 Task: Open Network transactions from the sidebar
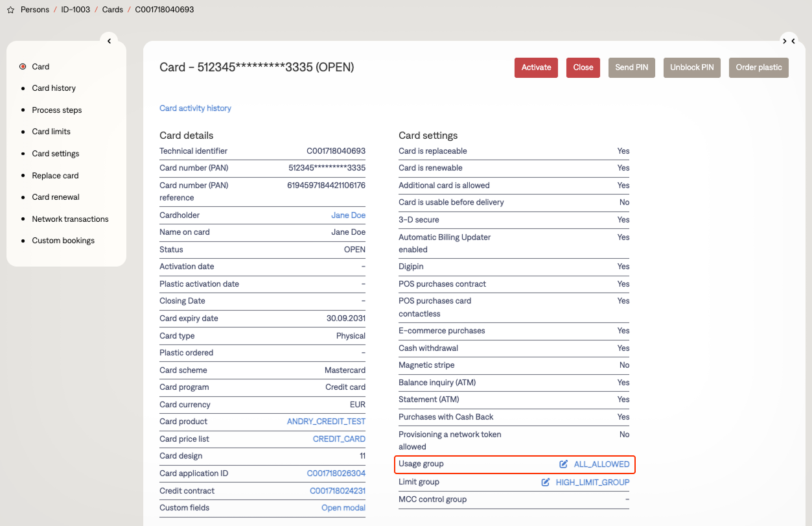coord(70,219)
